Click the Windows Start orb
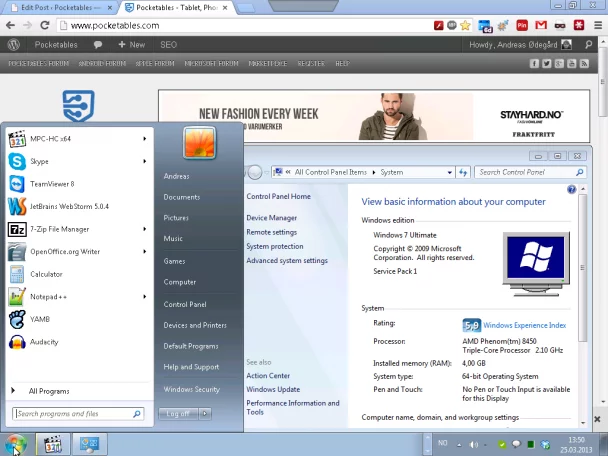The image size is (608, 456). coord(16,444)
